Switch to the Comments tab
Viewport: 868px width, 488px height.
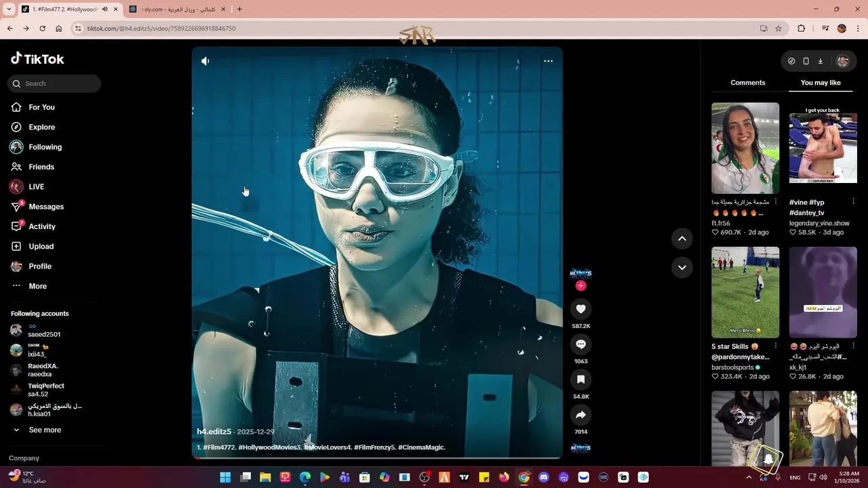coord(748,83)
